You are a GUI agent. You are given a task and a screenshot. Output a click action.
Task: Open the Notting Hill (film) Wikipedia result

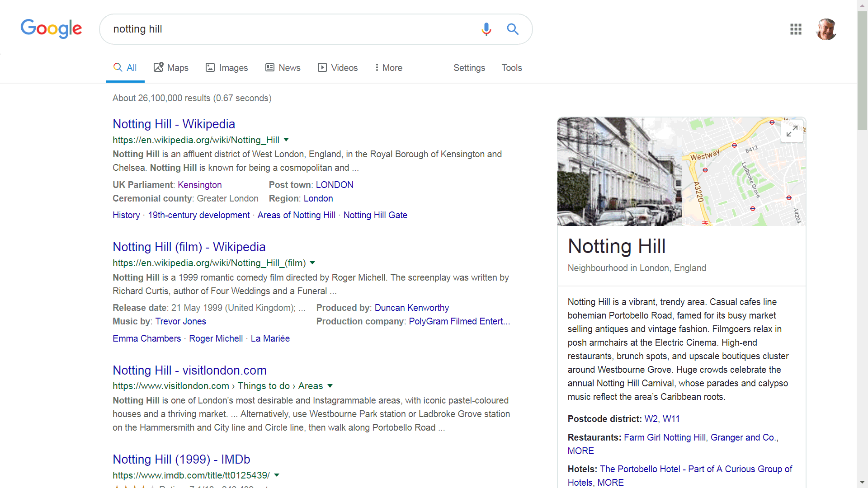click(189, 247)
